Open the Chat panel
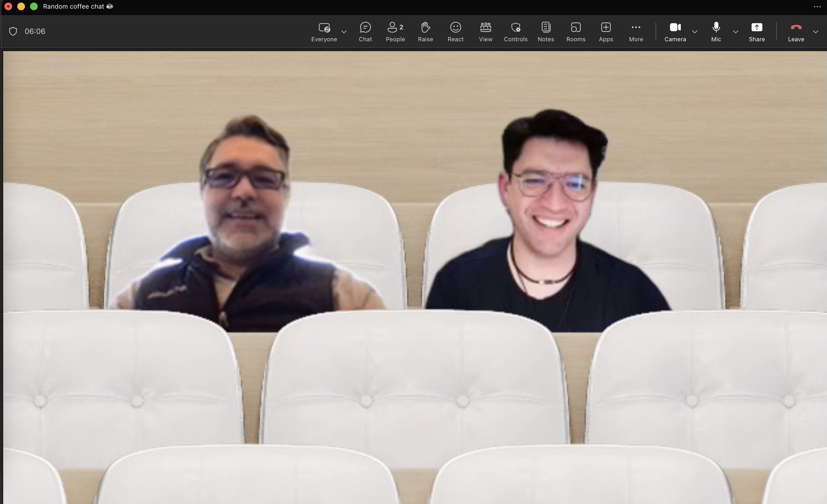This screenshot has width=827, height=504. pos(365,32)
